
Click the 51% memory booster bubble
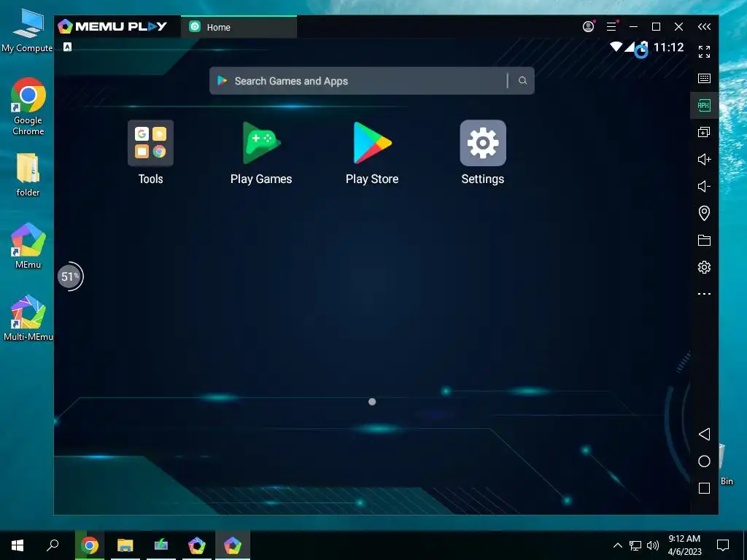[70, 276]
